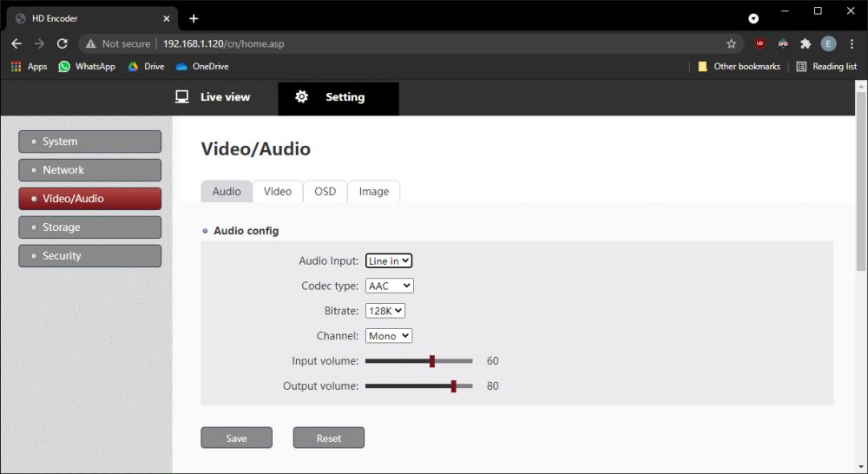Screen dimensions: 868x474
Task: Click the Not secure warning icon
Action: 91,43
